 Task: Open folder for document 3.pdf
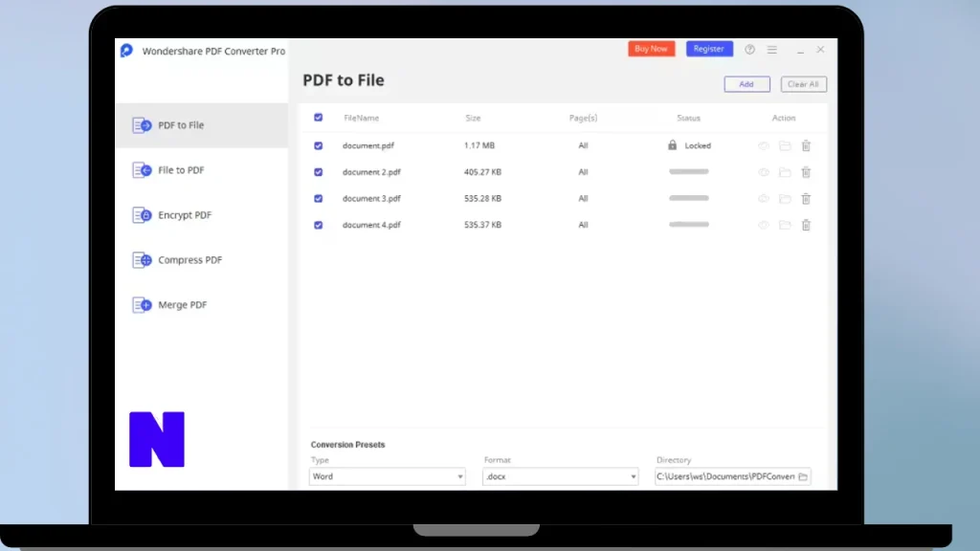[x=785, y=199]
